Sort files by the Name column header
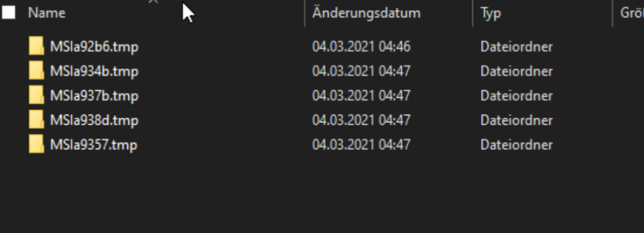 [46, 13]
